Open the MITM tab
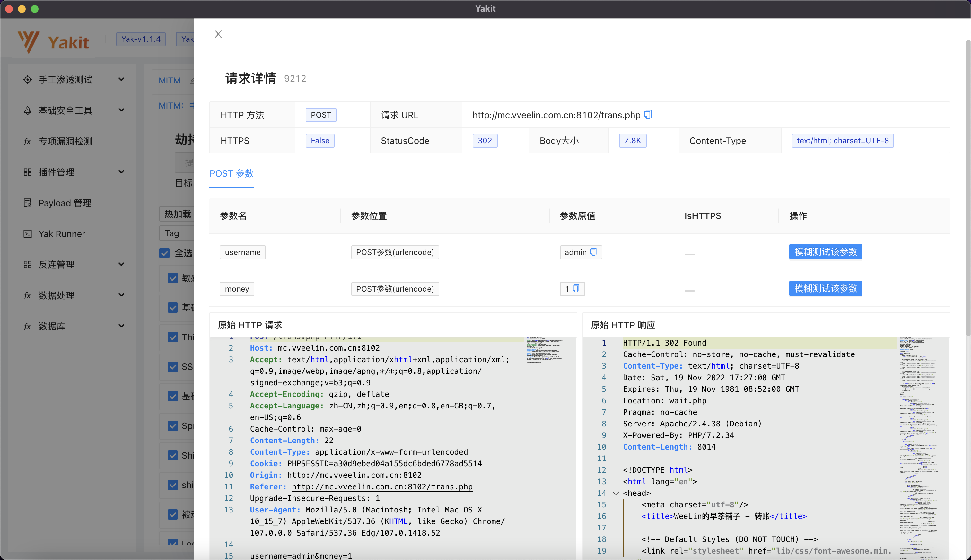This screenshot has width=971, height=560. point(170,80)
